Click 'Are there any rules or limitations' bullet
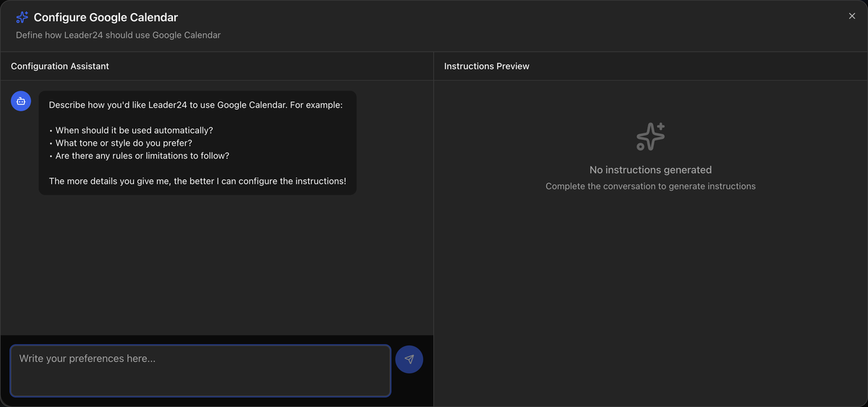The height and width of the screenshot is (407, 868). pos(139,156)
